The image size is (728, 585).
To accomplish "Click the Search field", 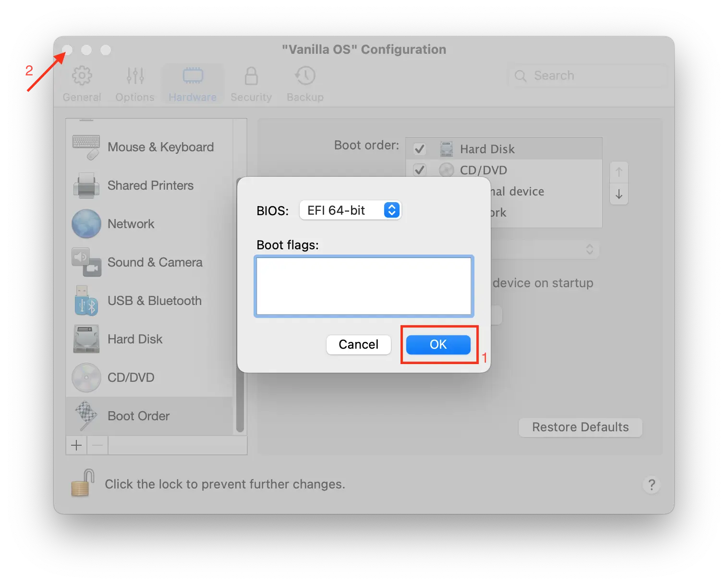I will click(x=588, y=75).
